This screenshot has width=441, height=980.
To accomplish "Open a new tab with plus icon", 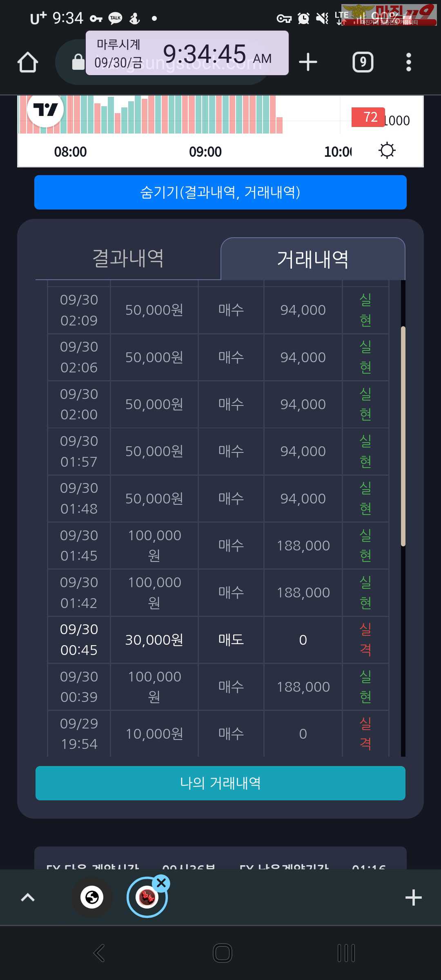I will click(x=308, y=62).
